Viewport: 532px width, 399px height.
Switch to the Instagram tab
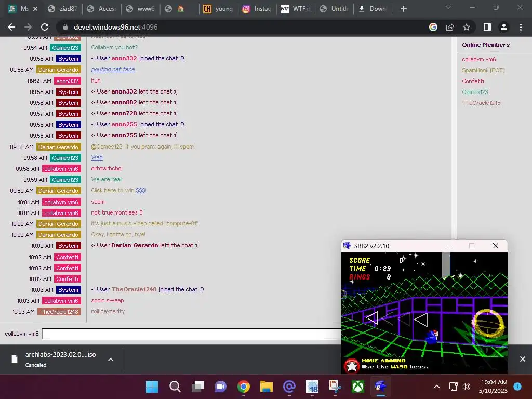point(257,9)
